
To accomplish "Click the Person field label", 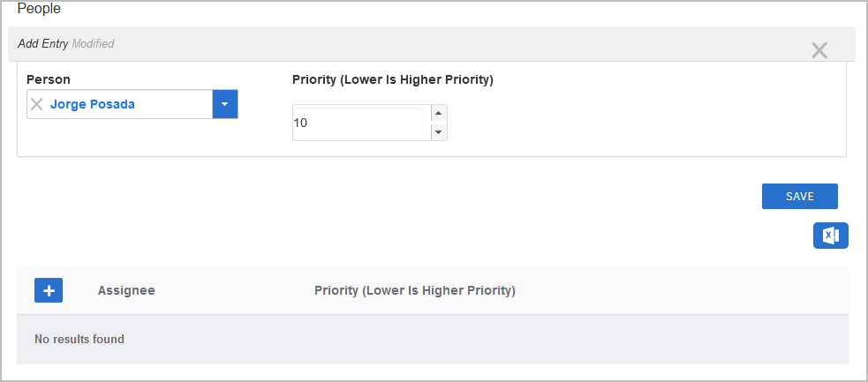I will (x=49, y=79).
